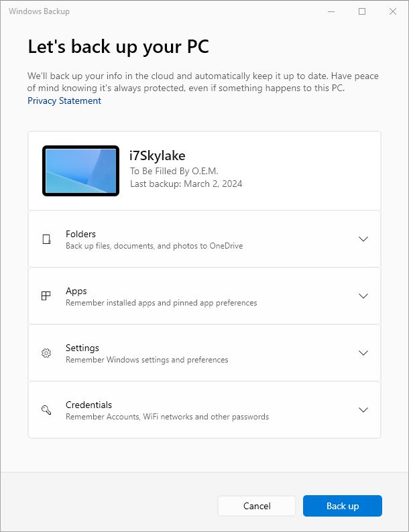Click the Folders file icon

click(46, 239)
